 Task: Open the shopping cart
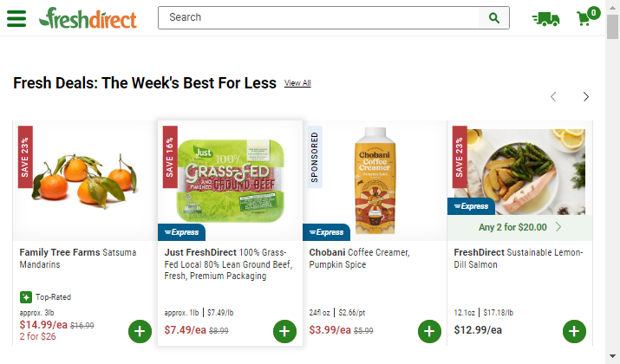tap(586, 18)
